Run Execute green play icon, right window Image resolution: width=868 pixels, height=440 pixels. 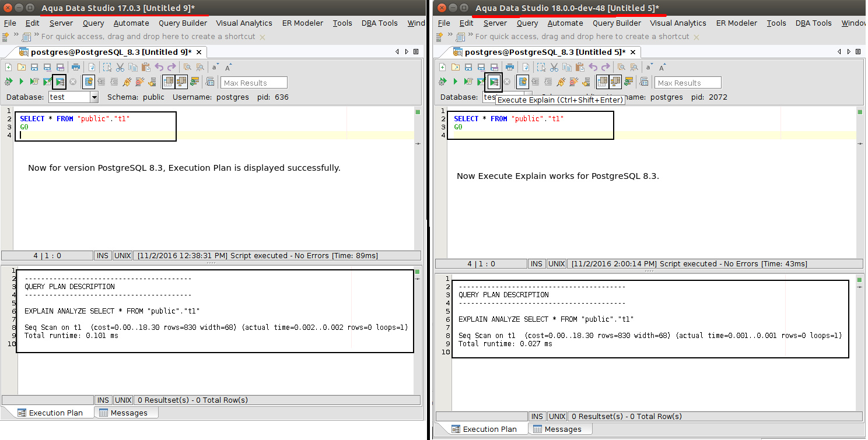[455, 82]
